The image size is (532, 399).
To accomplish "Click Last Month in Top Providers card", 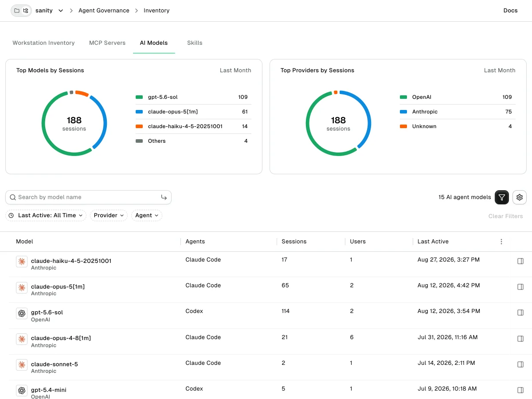I will pos(500,70).
